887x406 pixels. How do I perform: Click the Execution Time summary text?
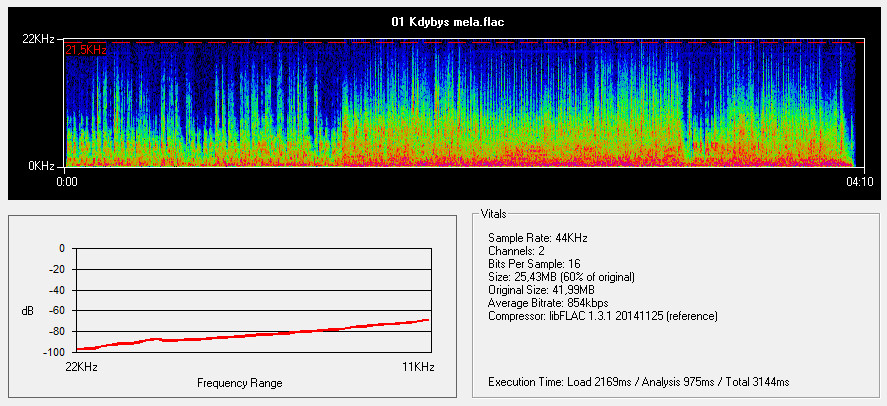(638, 381)
